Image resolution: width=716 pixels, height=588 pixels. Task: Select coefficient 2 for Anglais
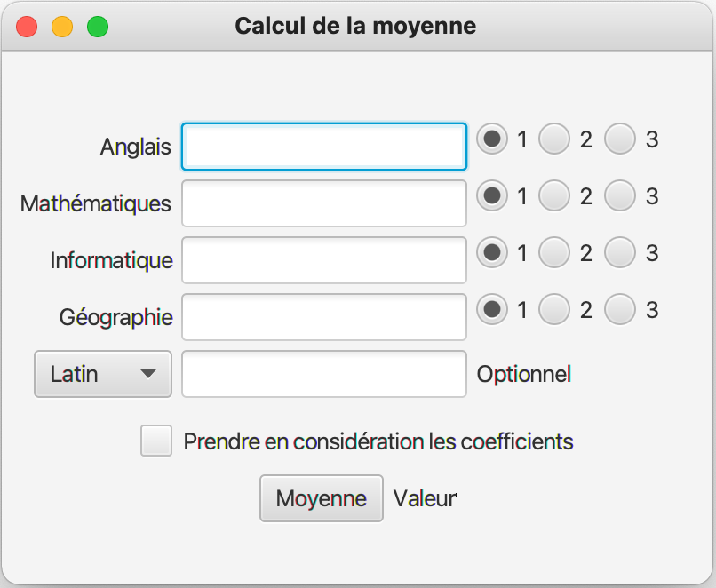coord(554,139)
